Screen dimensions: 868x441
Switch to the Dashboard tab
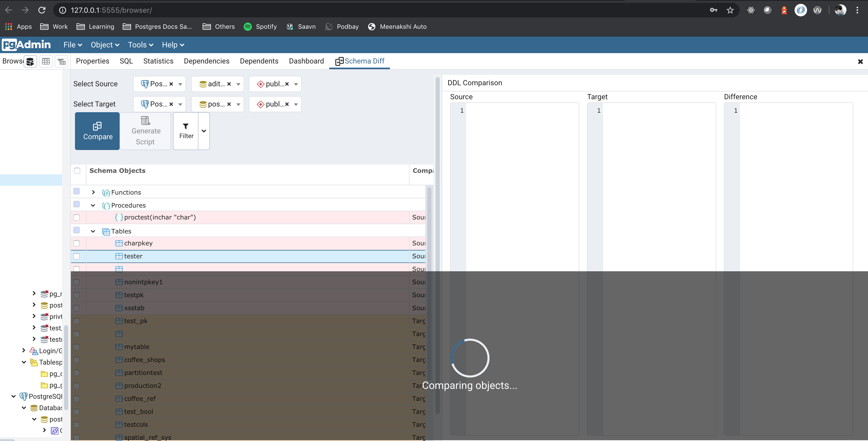tap(306, 61)
